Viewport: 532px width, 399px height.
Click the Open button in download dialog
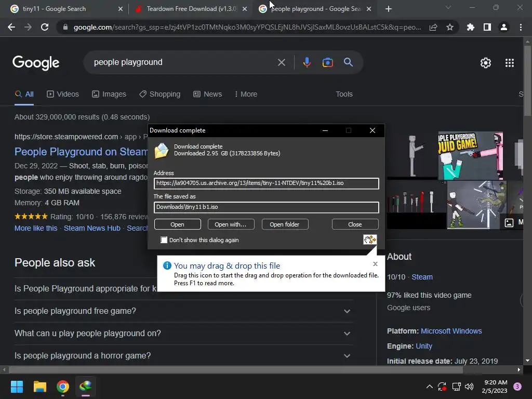[x=178, y=224]
